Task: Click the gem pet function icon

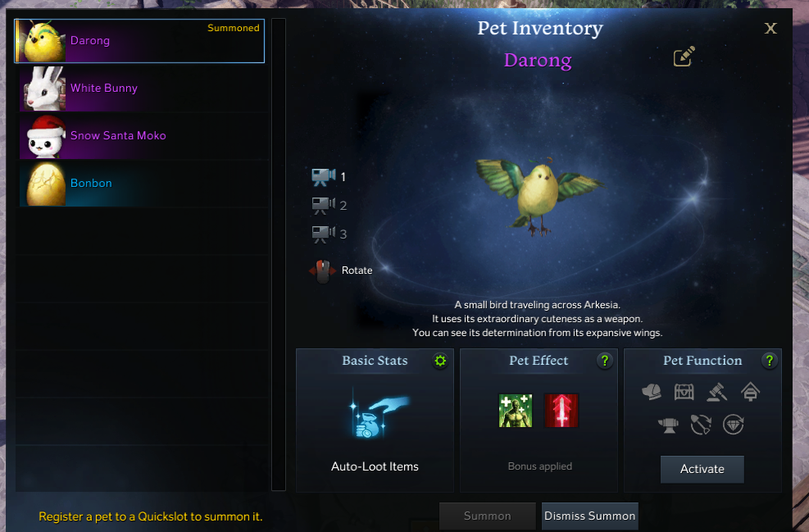Action: pyautogui.click(x=733, y=425)
